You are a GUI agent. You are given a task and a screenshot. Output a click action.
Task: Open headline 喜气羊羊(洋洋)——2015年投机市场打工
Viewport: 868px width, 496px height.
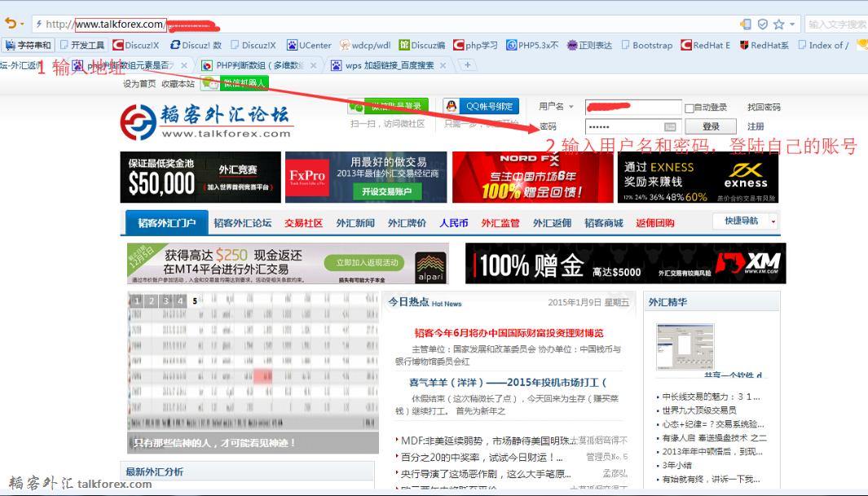click(x=508, y=382)
